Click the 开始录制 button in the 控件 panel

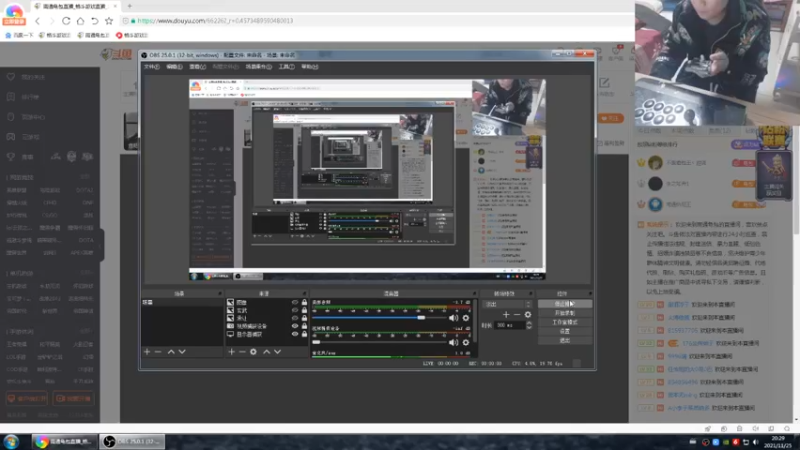pos(565,313)
